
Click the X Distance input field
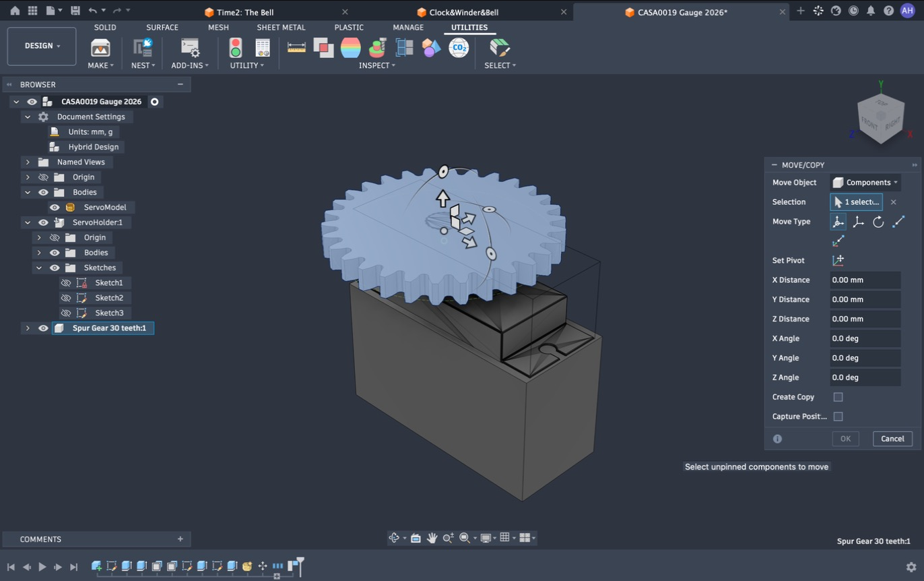(x=865, y=280)
